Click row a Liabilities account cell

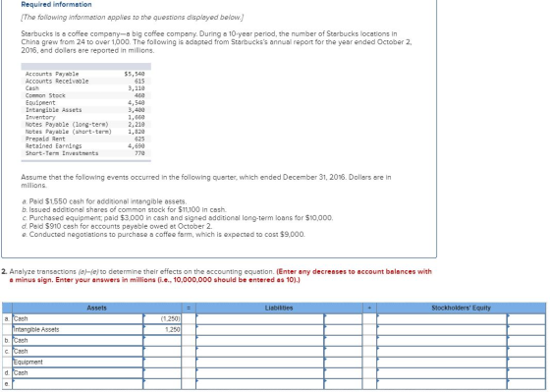260,319
